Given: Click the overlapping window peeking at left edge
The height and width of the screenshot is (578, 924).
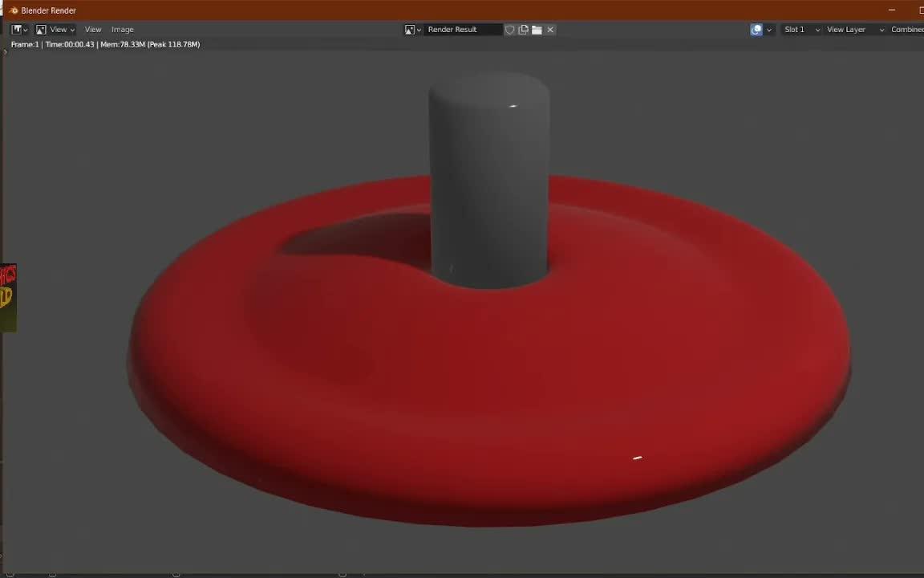Looking at the screenshot, I should pyautogui.click(x=8, y=297).
